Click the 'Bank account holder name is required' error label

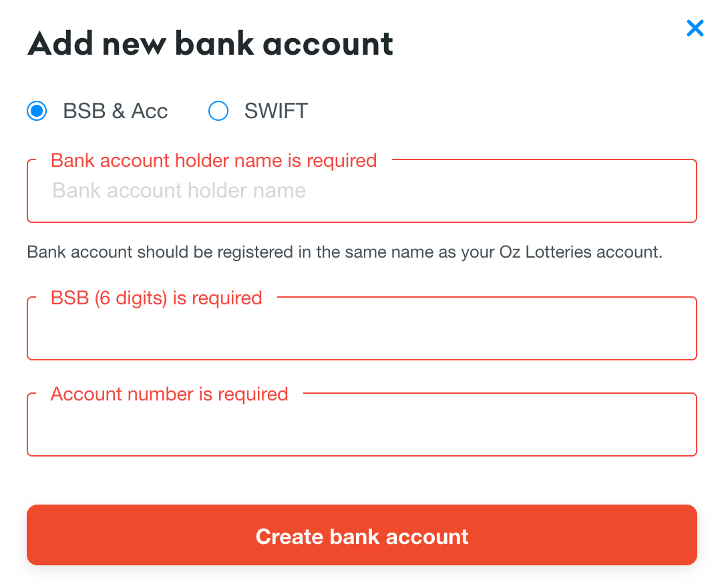[x=214, y=161]
